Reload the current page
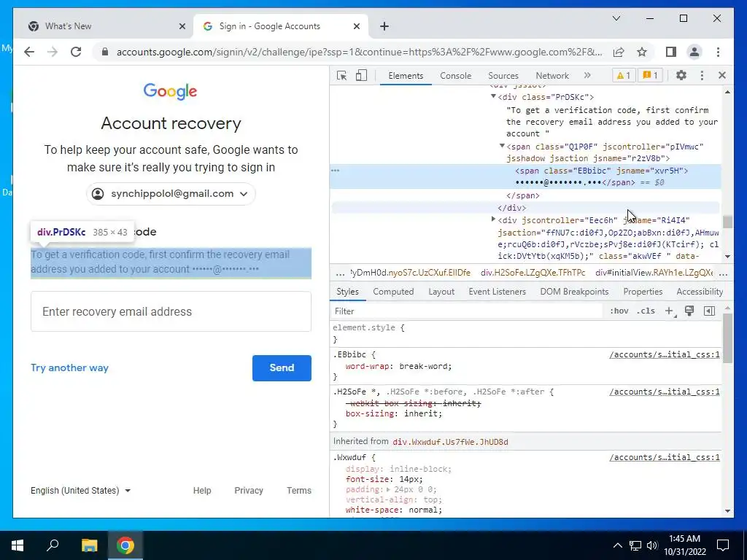 tap(76, 52)
